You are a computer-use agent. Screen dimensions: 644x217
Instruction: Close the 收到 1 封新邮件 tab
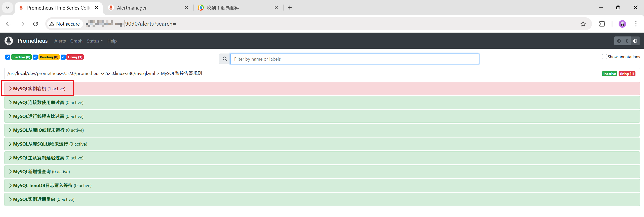point(276,8)
